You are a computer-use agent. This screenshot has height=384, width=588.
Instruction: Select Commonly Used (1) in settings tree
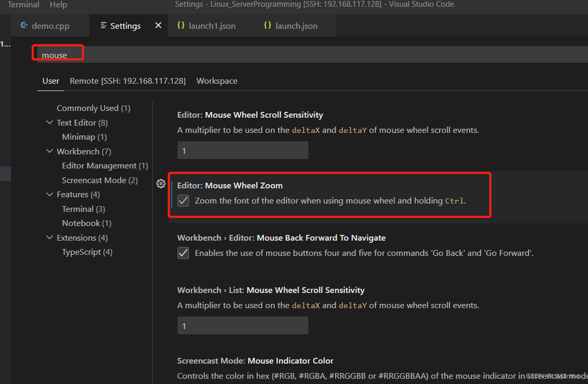pyautogui.click(x=93, y=108)
